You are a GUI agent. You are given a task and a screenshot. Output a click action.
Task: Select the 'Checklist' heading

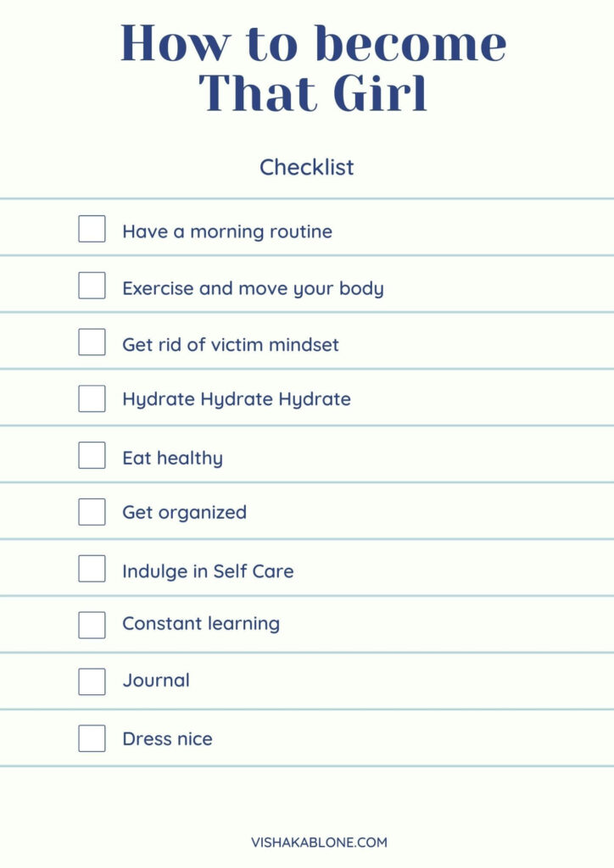coord(307,167)
